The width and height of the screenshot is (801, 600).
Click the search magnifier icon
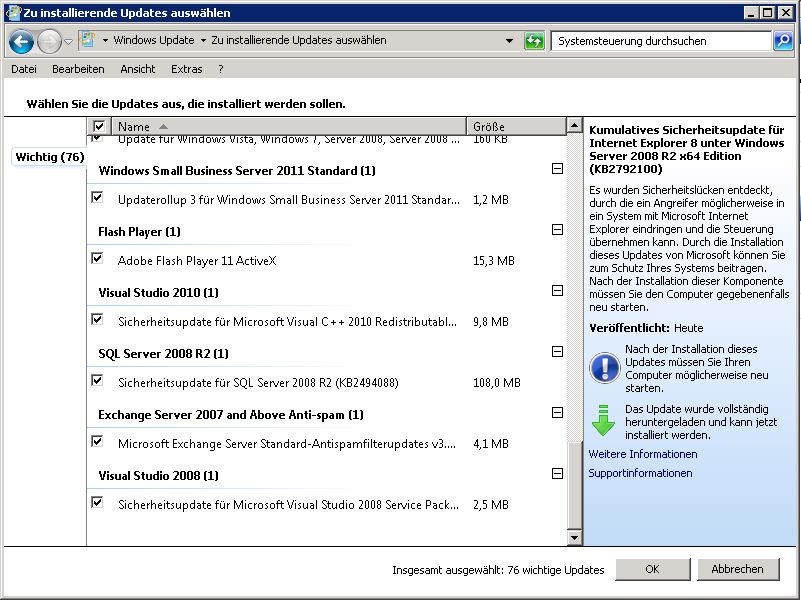click(x=784, y=41)
